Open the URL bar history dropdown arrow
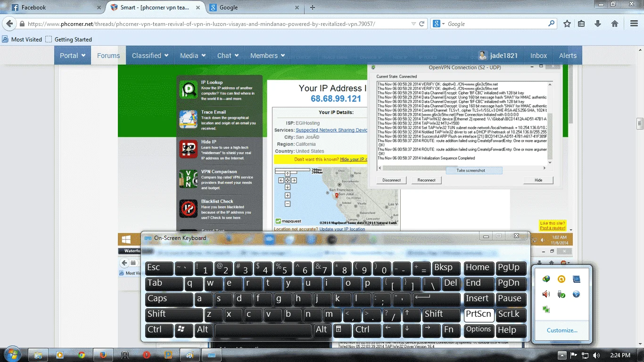 pos(413,24)
